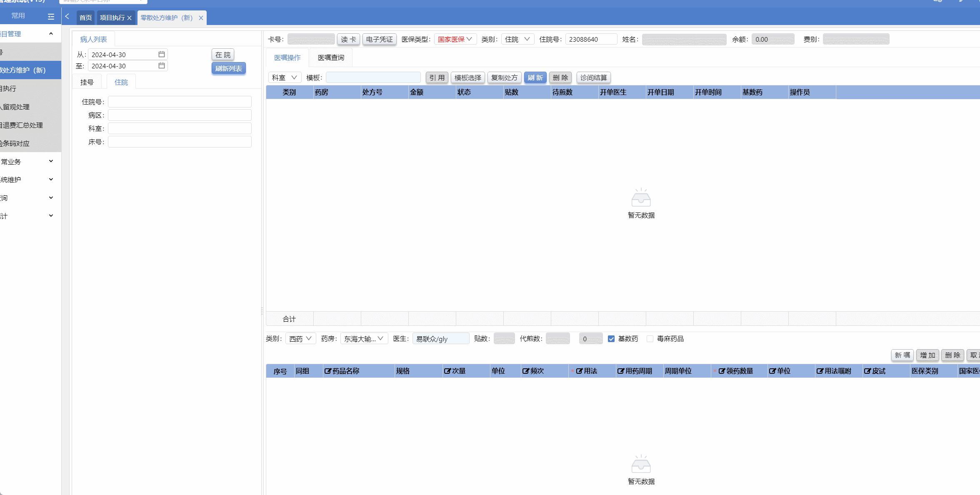980x495 pixels.
Task: Open the 药房 东海大输 dropdown
Action: [x=364, y=339]
